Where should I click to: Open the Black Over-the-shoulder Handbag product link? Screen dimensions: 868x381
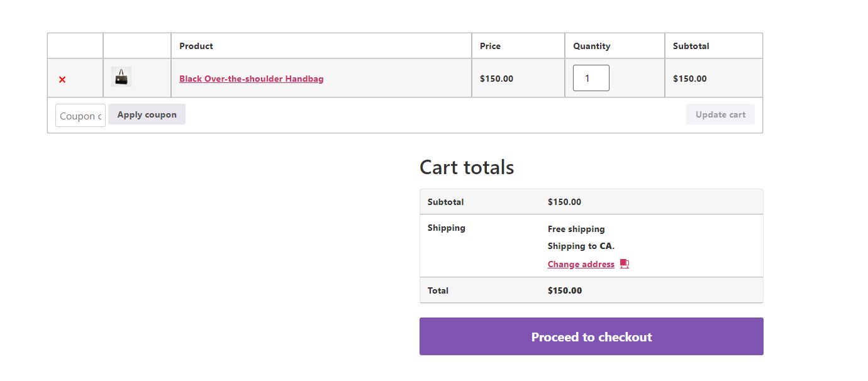click(x=251, y=79)
